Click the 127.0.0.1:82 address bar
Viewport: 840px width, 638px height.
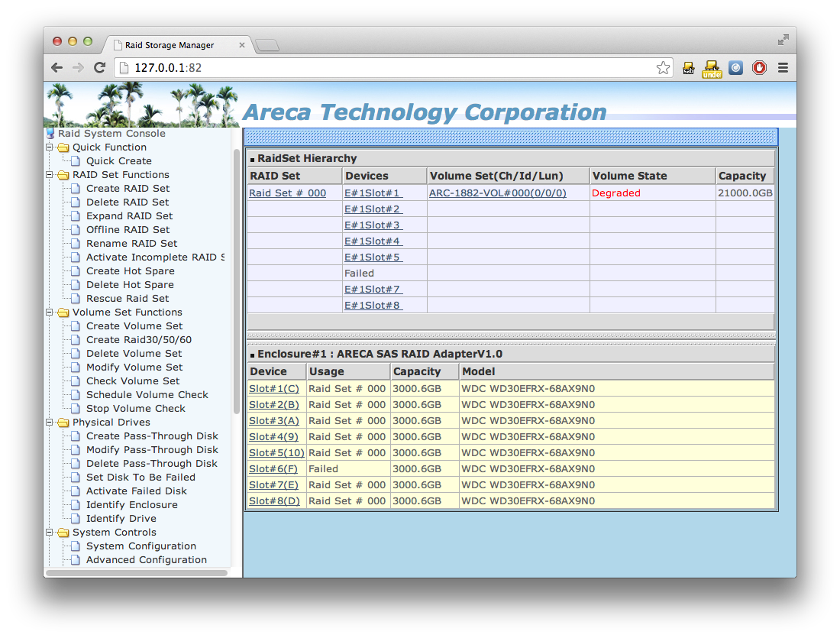coord(393,67)
